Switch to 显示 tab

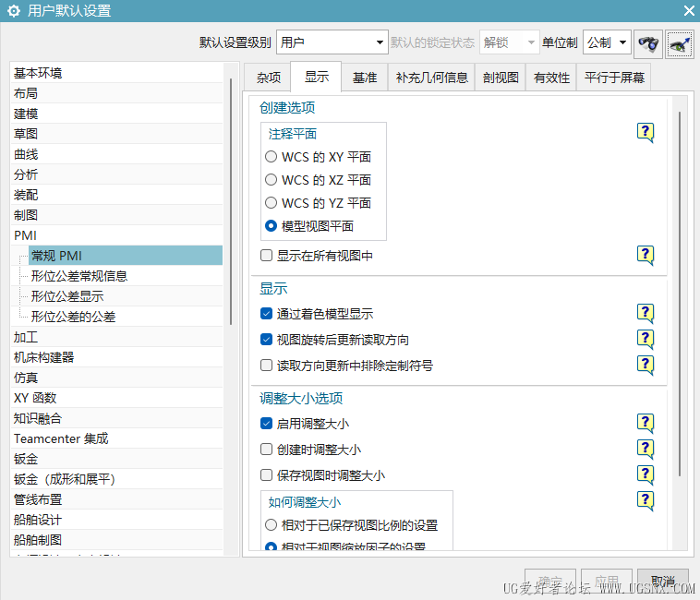(317, 77)
